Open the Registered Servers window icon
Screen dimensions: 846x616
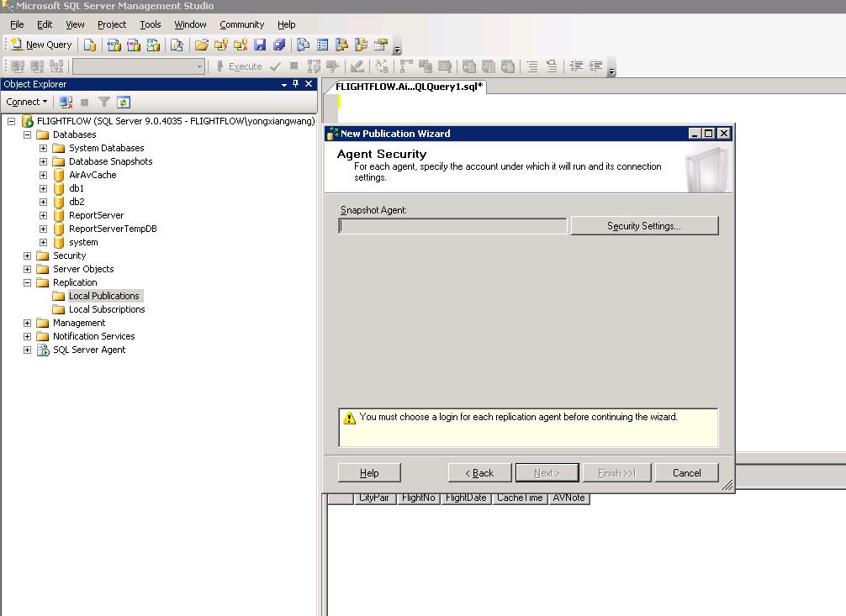304,45
